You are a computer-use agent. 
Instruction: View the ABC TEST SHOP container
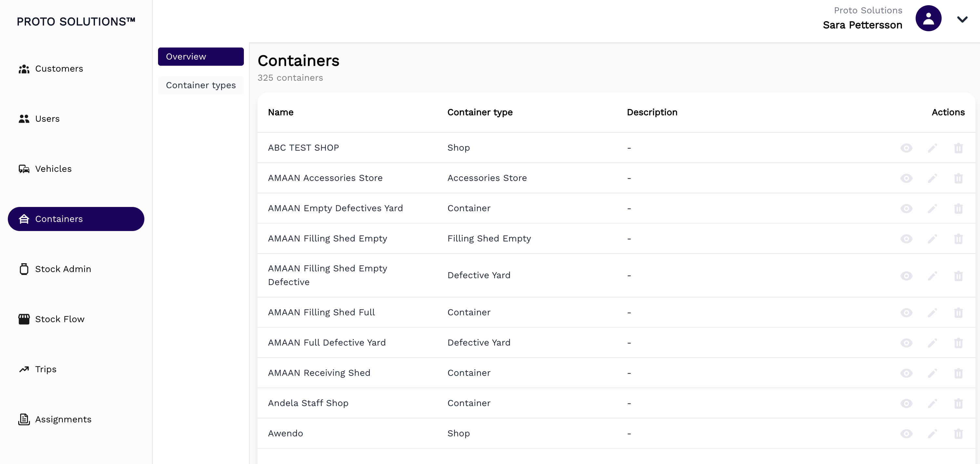[x=906, y=148]
